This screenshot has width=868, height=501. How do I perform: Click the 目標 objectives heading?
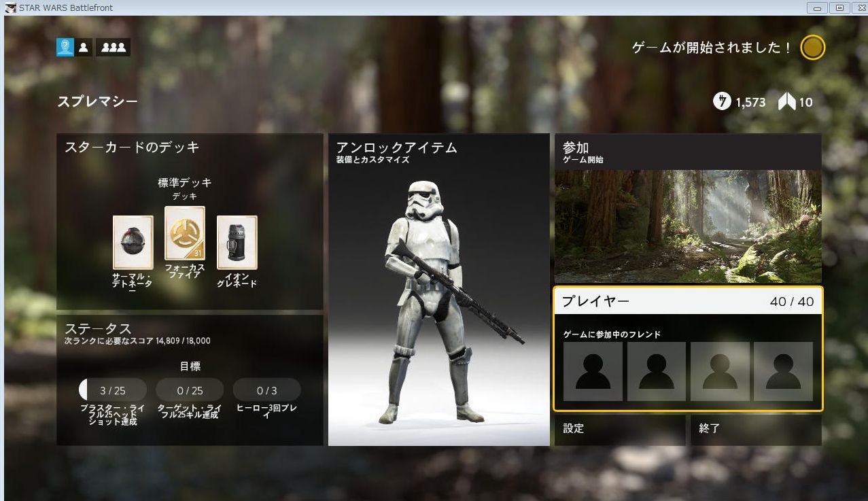coord(190,366)
